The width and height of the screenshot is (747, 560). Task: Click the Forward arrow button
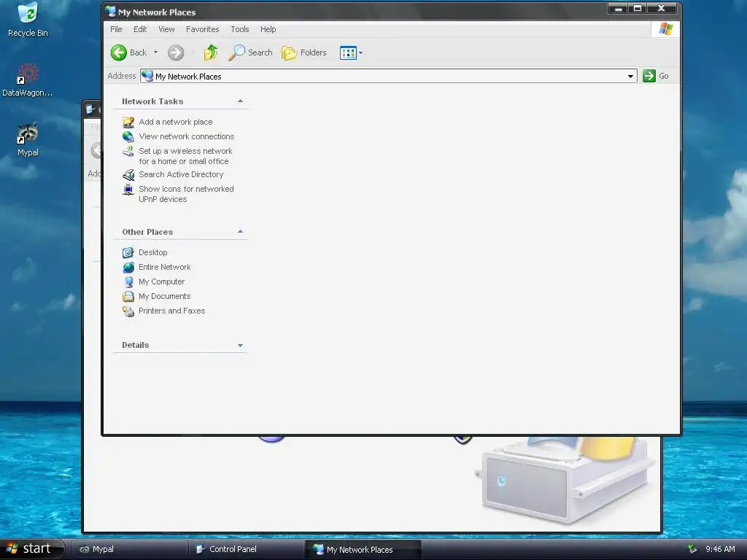click(x=176, y=52)
